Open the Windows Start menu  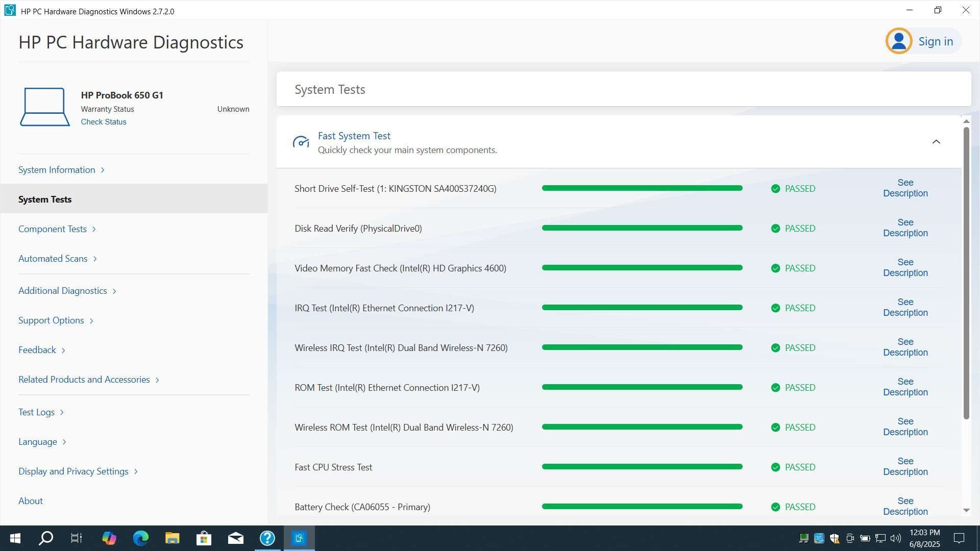tap(15, 538)
